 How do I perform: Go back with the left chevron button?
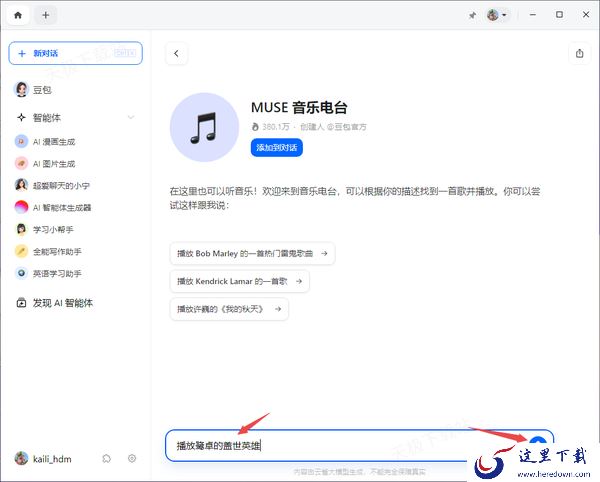[176, 54]
